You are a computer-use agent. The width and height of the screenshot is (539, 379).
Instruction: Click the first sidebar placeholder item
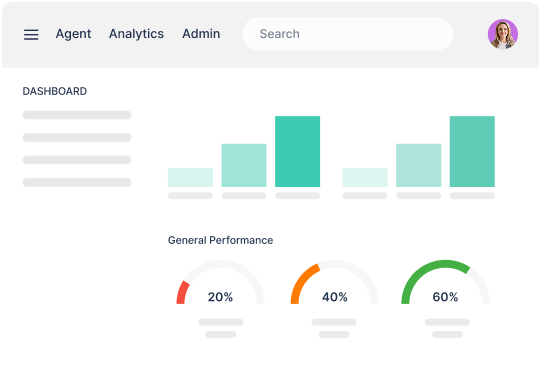[77, 115]
